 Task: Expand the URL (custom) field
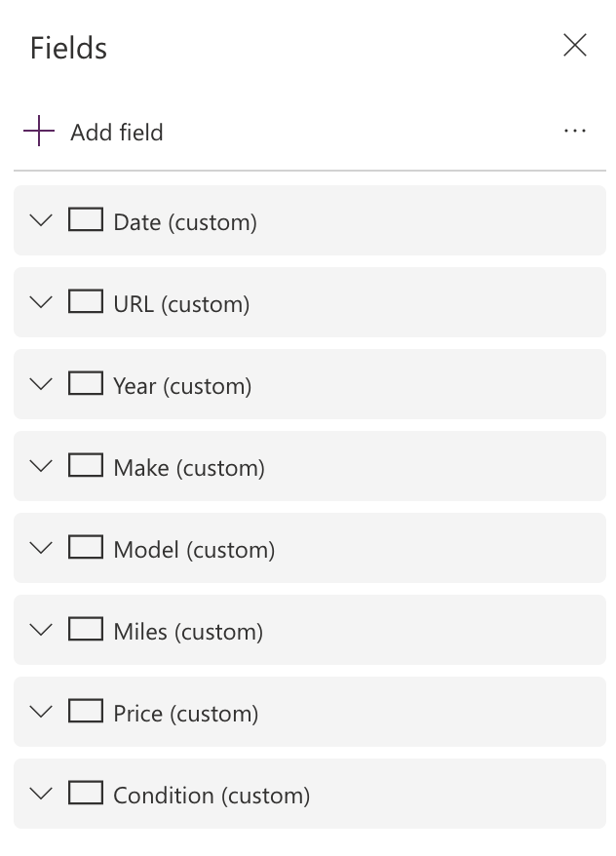pos(40,301)
